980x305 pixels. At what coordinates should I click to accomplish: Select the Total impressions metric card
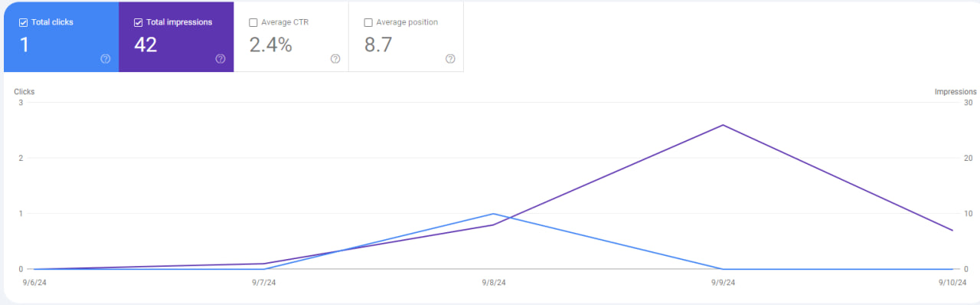[x=176, y=37]
